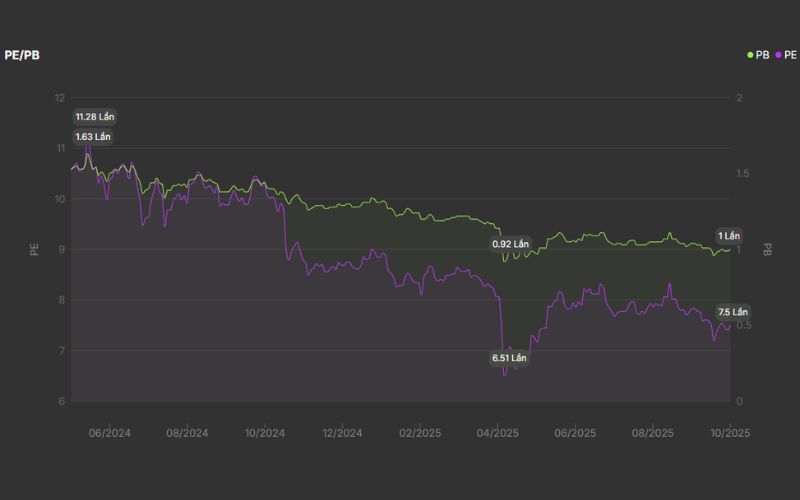Select the 1.63 Lần data label

(x=93, y=136)
